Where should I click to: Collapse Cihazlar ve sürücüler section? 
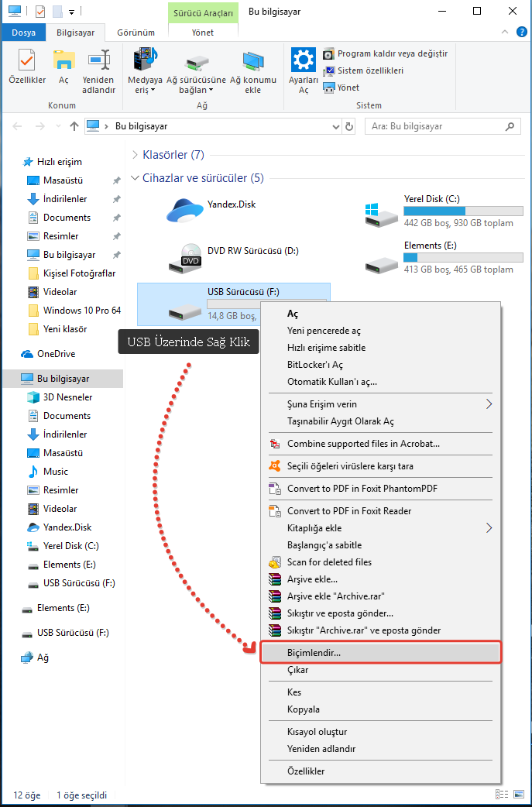point(136,178)
